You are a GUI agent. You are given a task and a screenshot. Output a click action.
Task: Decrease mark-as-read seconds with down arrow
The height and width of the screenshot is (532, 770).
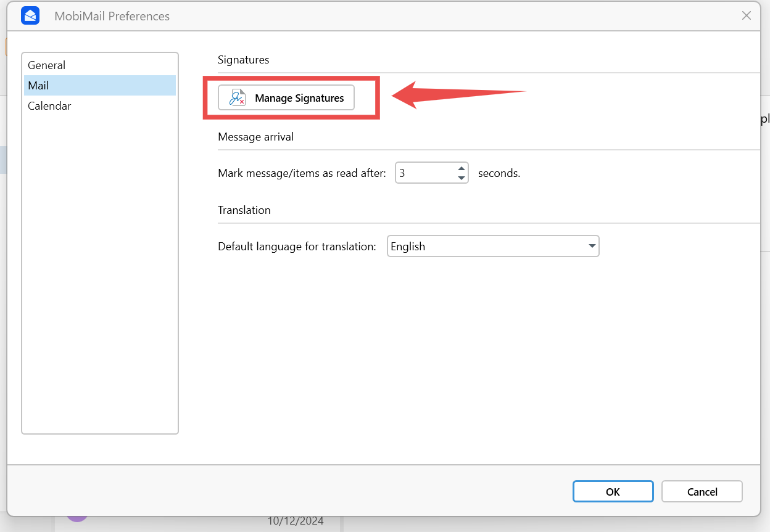[x=461, y=178]
